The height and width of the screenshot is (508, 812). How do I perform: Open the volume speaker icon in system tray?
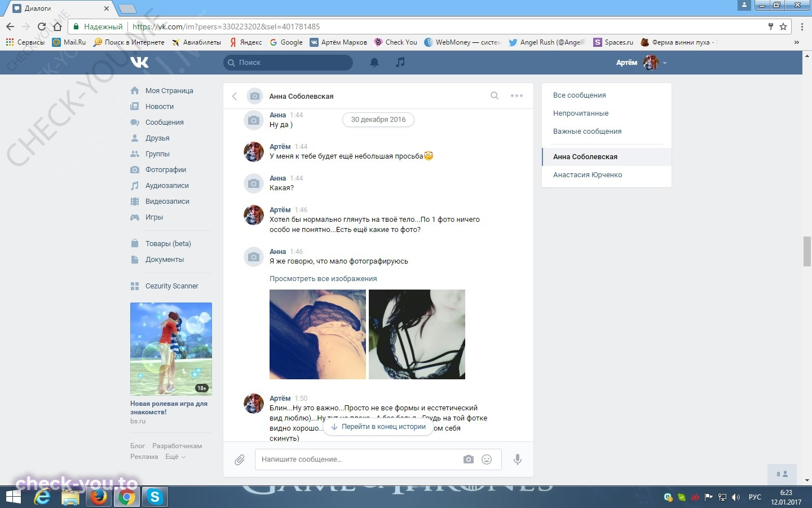pos(735,497)
